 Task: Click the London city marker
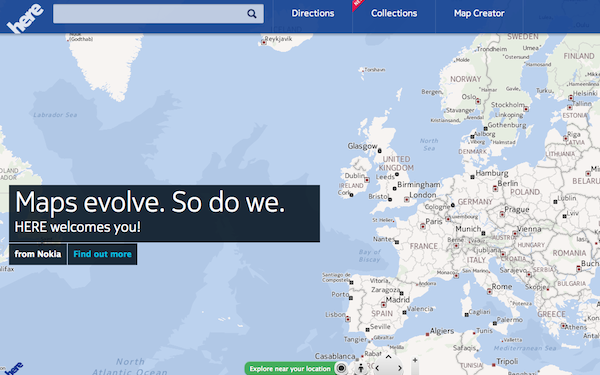[406, 199]
